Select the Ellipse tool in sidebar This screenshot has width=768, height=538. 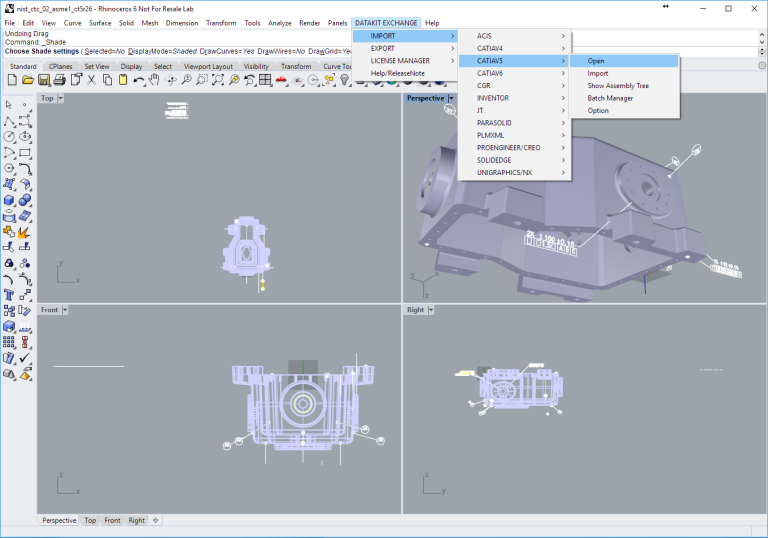[x=25, y=137]
